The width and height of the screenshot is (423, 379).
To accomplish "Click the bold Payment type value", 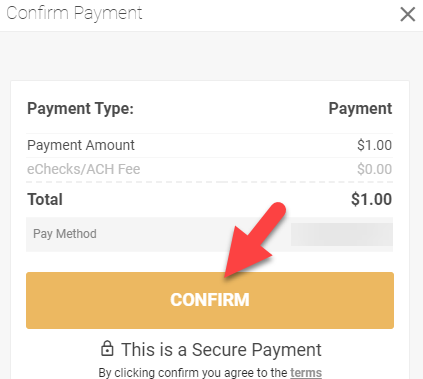I will pos(360,109).
